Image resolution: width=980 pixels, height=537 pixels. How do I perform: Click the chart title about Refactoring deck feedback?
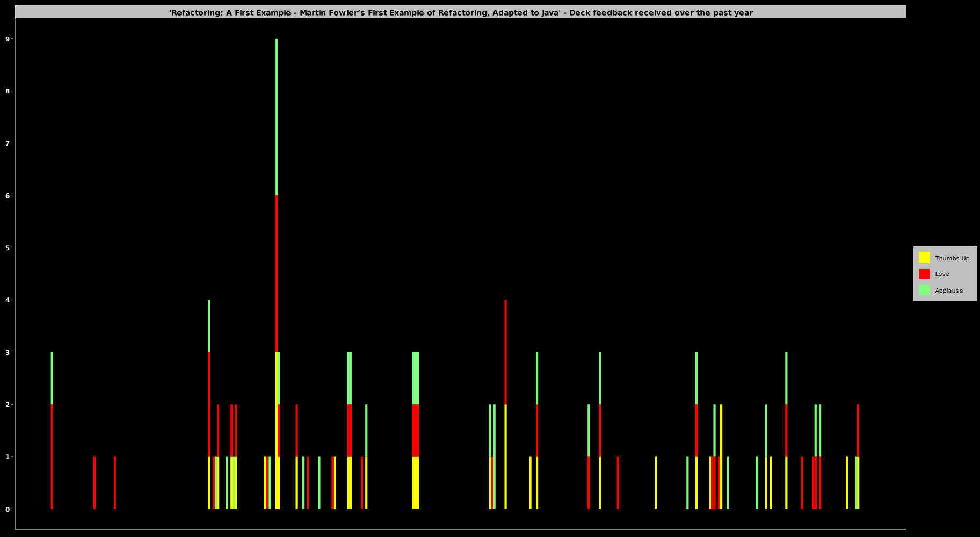(x=461, y=12)
